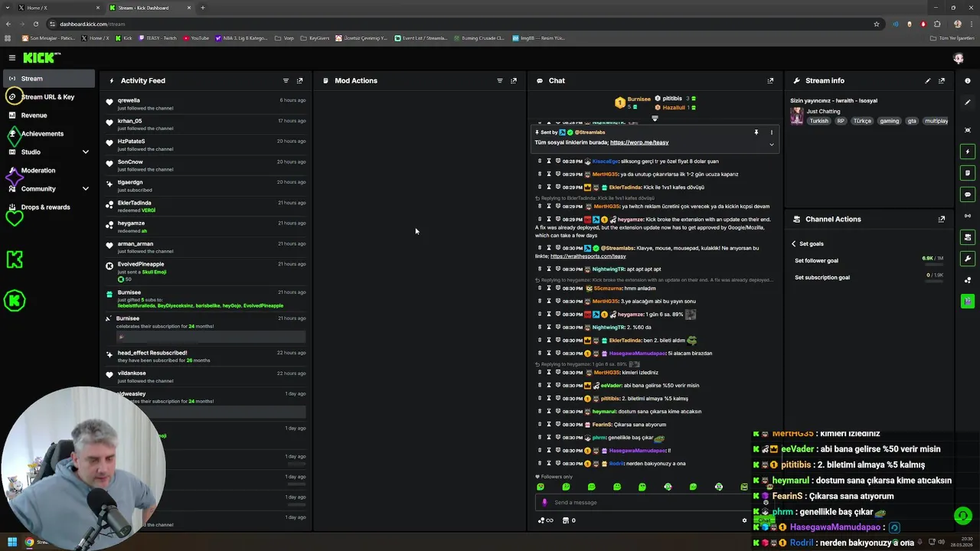This screenshot has height=551, width=980.
Task: Go back from the Set goals view
Action: pos(794,243)
